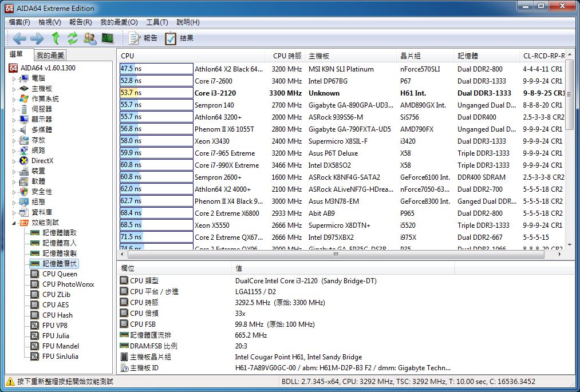Select the 記憶體複製 benchmark icon
This screenshot has width=580, height=392.
pyautogui.click(x=35, y=254)
